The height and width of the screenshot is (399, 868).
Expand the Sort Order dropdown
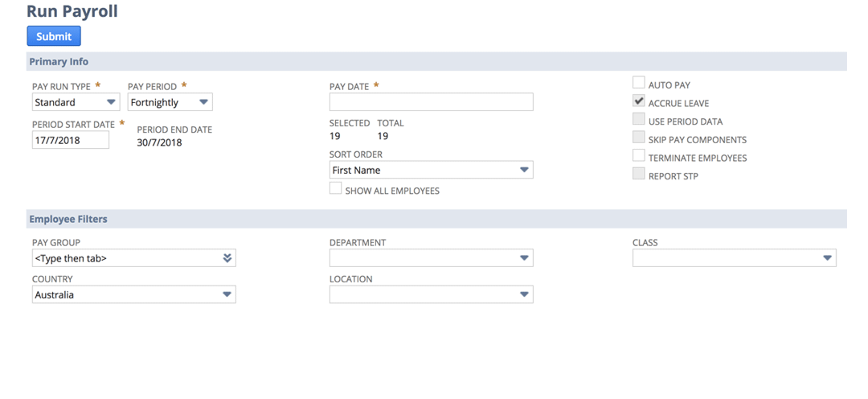tap(431, 170)
